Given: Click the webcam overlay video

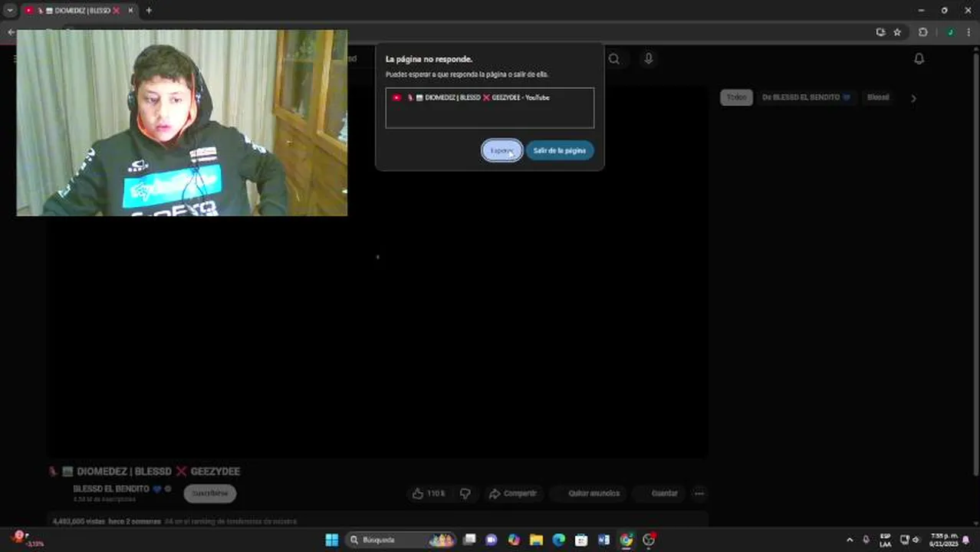Looking at the screenshot, I should (182, 123).
